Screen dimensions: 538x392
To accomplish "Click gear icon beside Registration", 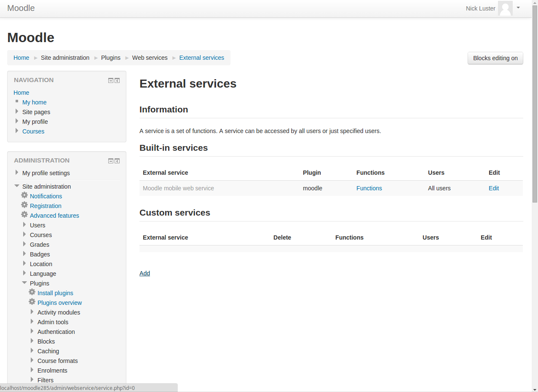I will tap(24, 205).
